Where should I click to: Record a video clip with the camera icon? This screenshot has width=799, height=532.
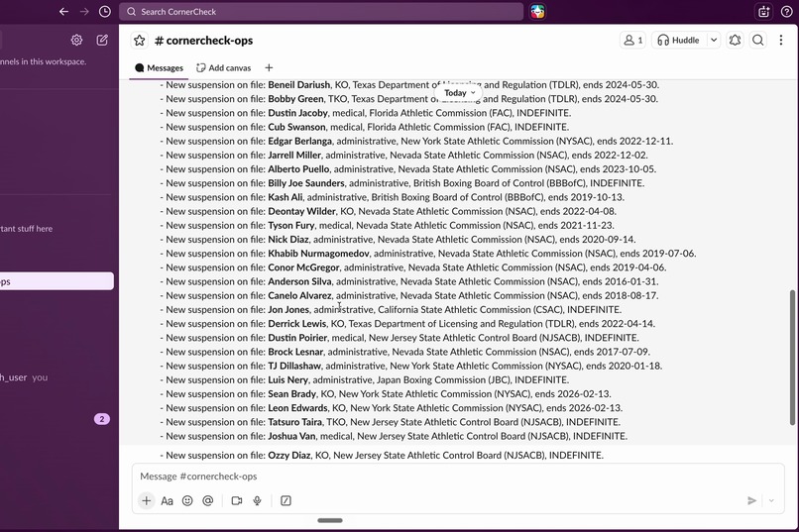(237, 500)
